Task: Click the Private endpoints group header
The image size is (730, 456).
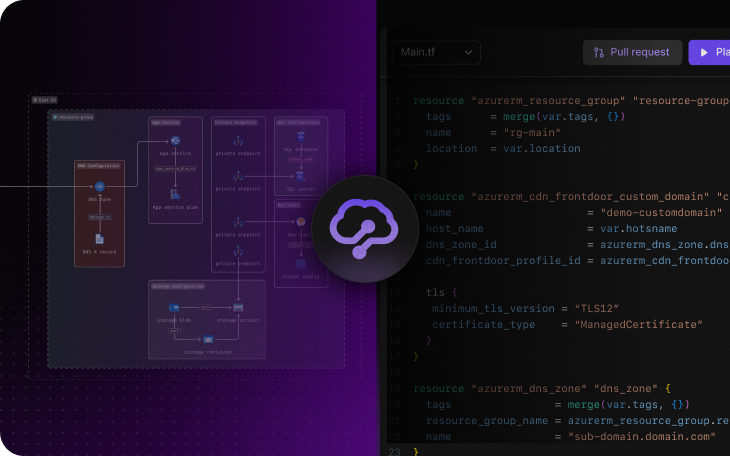Action: pyautogui.click(x=236, y=123)
